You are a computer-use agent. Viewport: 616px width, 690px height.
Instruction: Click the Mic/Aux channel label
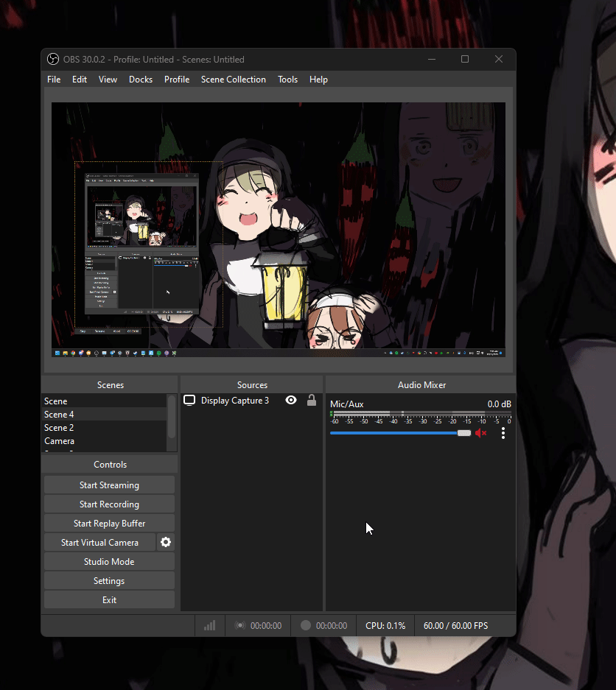(347, 404)
